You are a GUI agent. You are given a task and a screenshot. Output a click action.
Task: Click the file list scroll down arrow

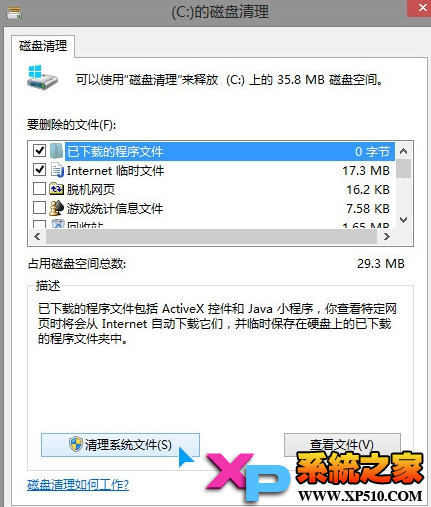click(404, 220)
